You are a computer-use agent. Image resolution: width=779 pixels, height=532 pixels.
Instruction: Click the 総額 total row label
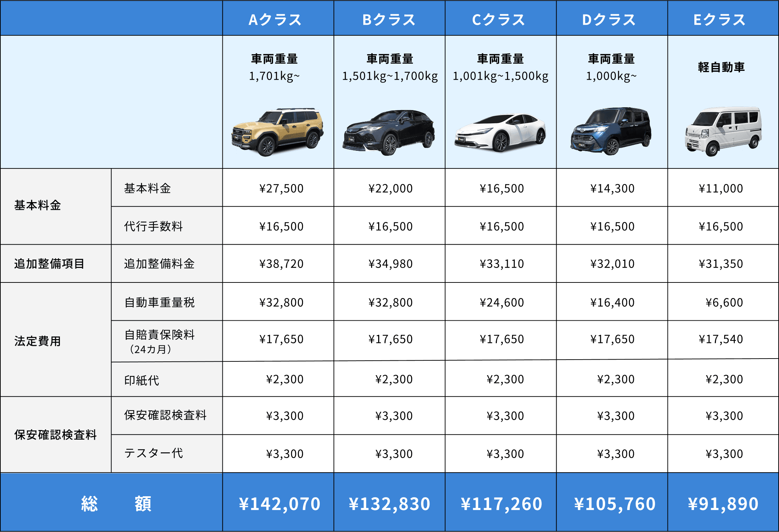click(x=116, y=504)
